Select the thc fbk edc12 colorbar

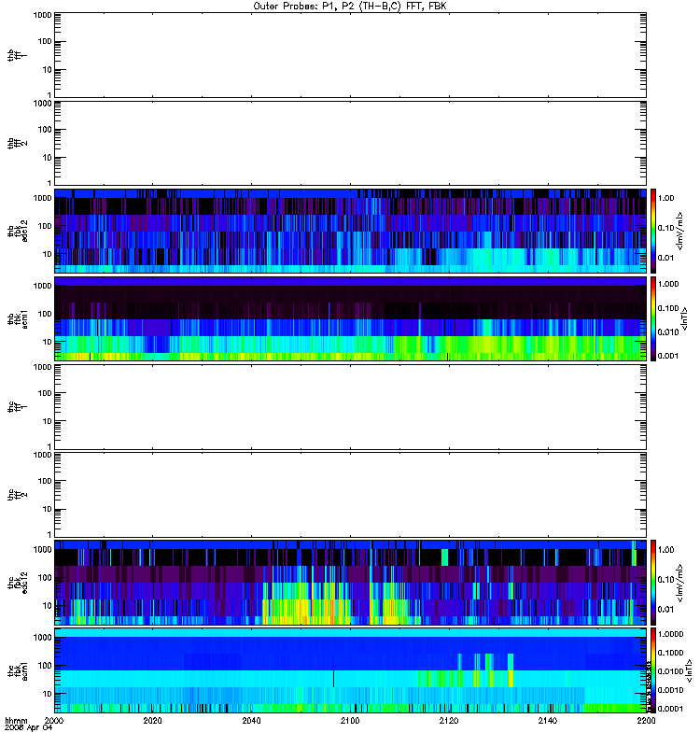[x=653, y=582]
